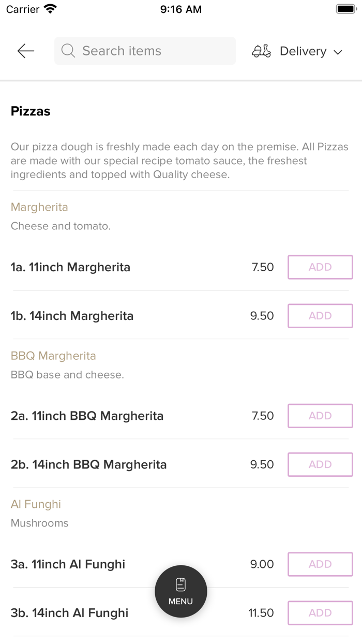Add the 11inch Margherita to order
This screenshot has width=362, height=644.
[320, 267]
